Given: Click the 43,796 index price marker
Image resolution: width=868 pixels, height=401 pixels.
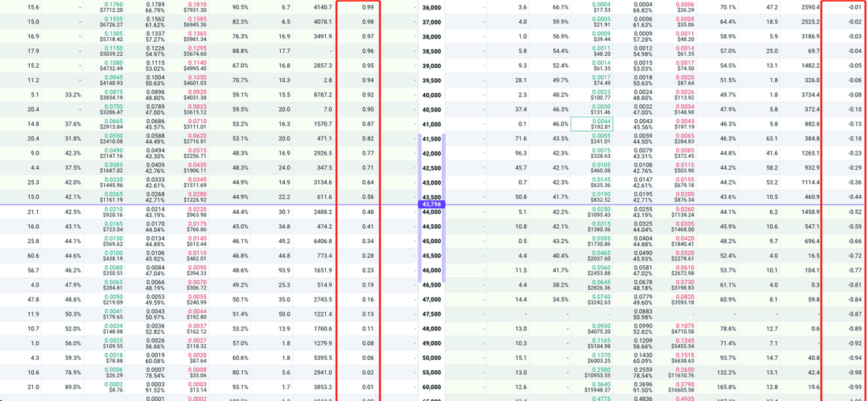Looking at the screenshot, I should coord(431,204).
